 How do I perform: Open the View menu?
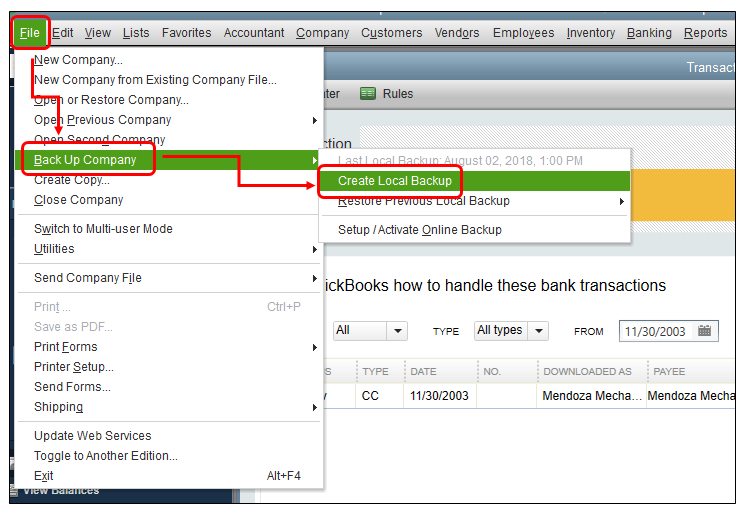pos(98,33)
